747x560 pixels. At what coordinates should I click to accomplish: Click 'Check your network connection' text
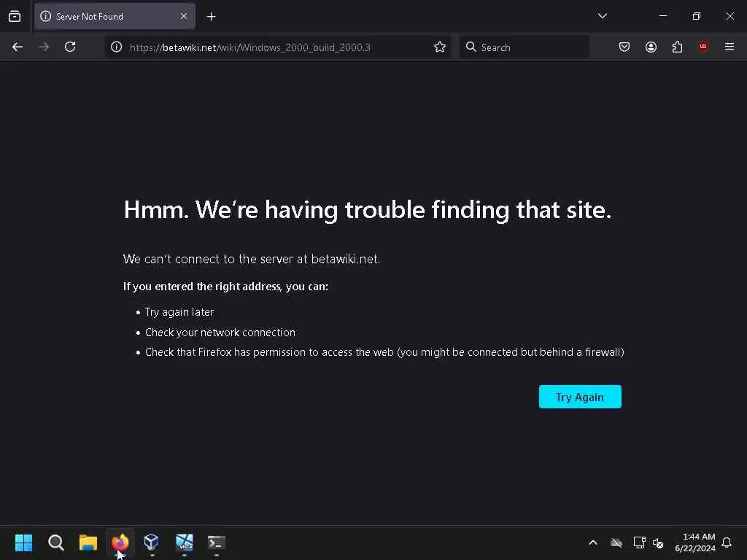click(x=220, y=332)
